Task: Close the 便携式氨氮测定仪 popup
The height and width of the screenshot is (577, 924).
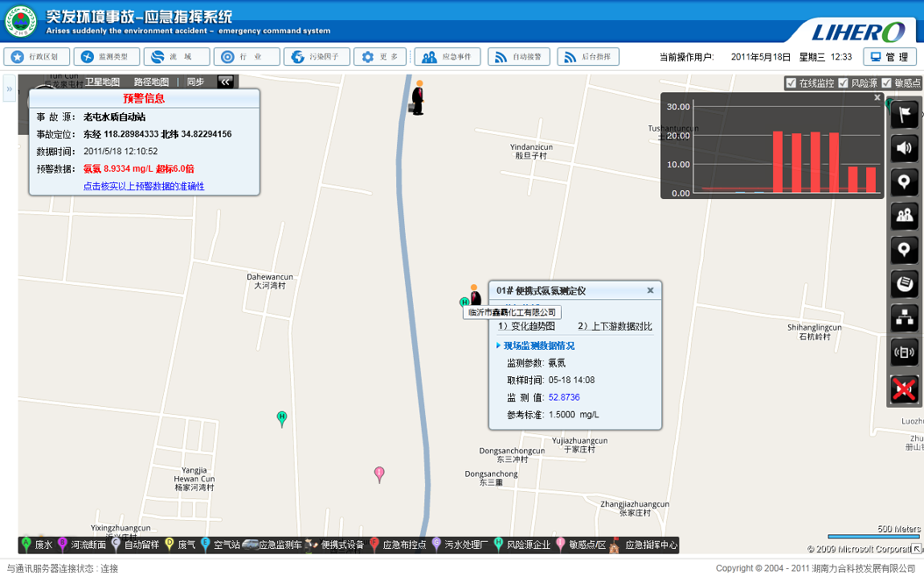Action: [x=650, y=290]
